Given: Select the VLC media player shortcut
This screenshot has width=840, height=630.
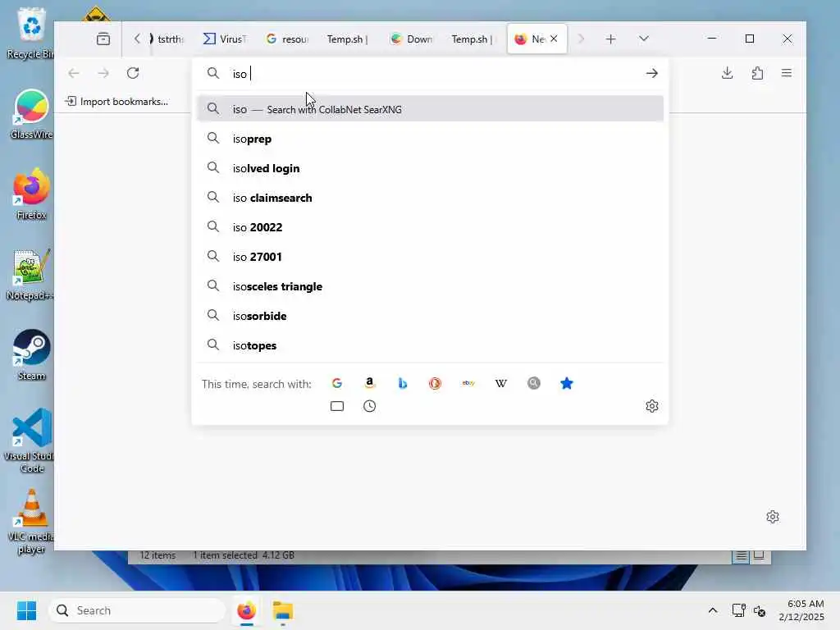Looking at the screenshot, I should click(x=31, y=521).
